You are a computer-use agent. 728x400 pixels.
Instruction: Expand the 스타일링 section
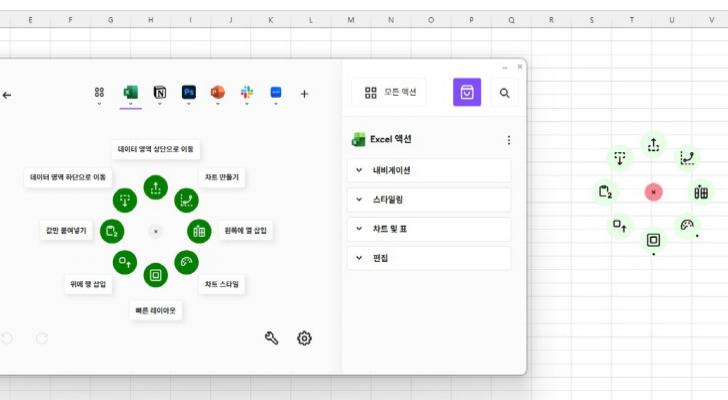(429, 200)
